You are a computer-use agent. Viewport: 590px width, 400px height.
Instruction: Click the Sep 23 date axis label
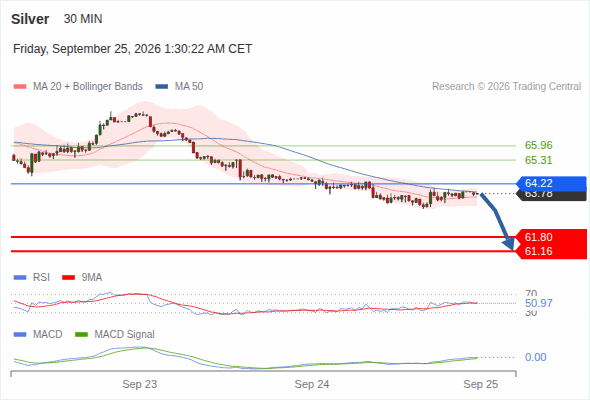tap(140, 384)
